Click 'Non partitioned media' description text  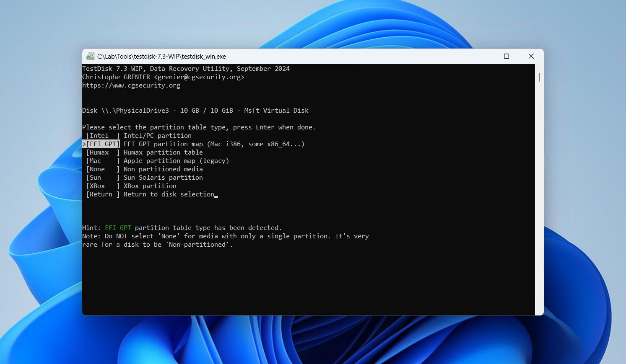[x=163, y=169]
